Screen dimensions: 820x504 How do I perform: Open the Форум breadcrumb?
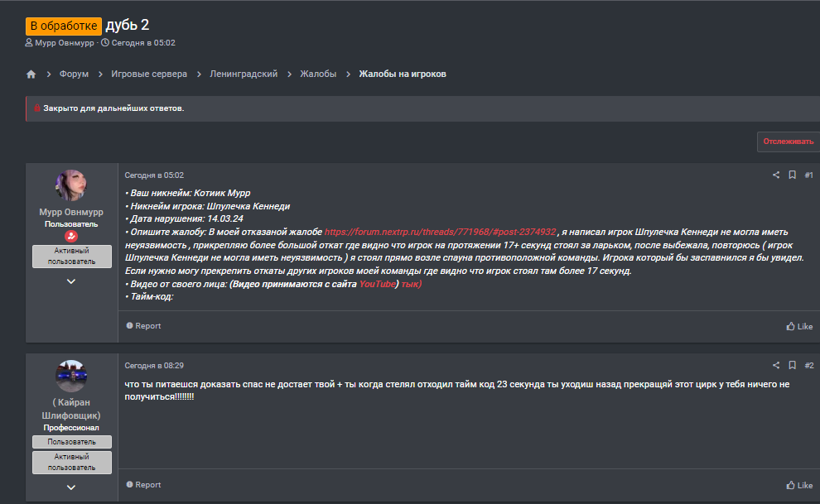point(74,74)
